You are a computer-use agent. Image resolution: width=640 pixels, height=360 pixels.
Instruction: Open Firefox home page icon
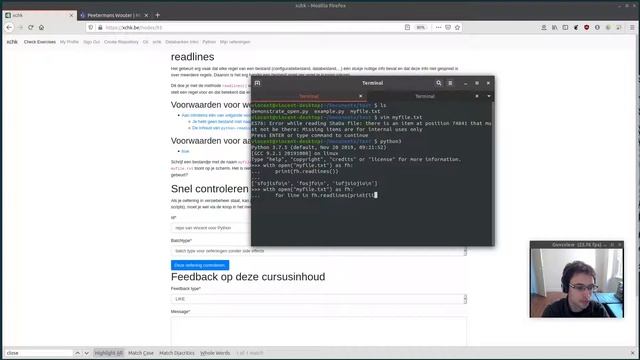coord(41,27)
